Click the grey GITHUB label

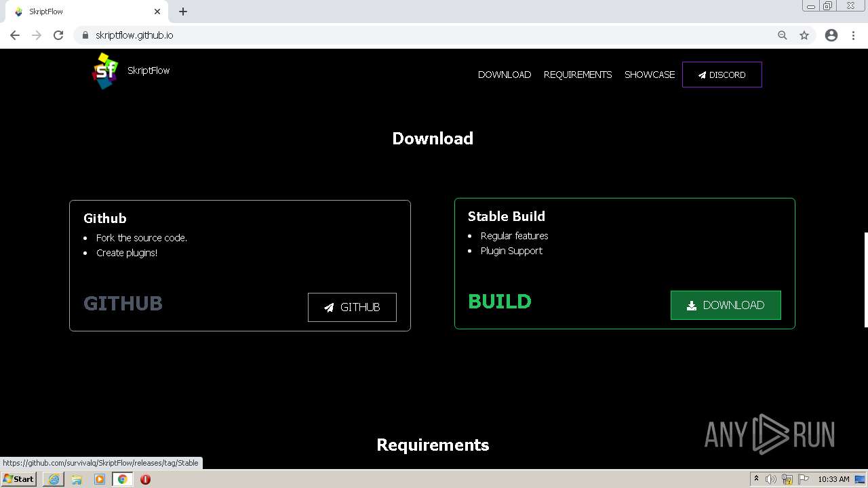tap(123, 304)
